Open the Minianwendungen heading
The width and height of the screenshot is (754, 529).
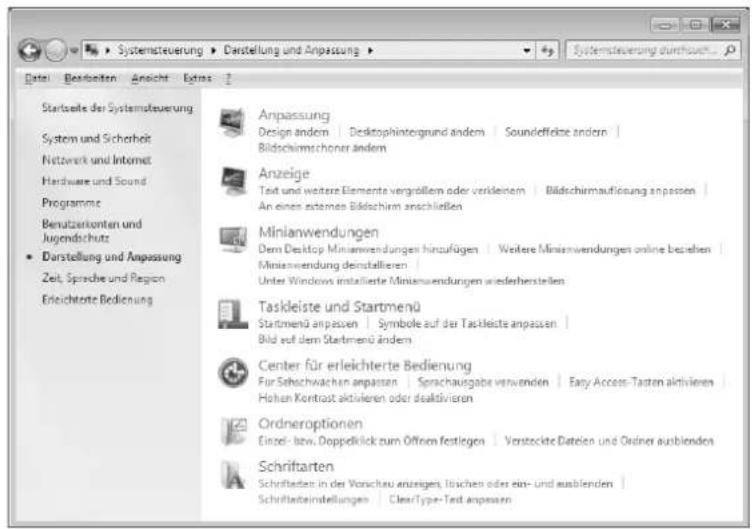click(318, 232)
